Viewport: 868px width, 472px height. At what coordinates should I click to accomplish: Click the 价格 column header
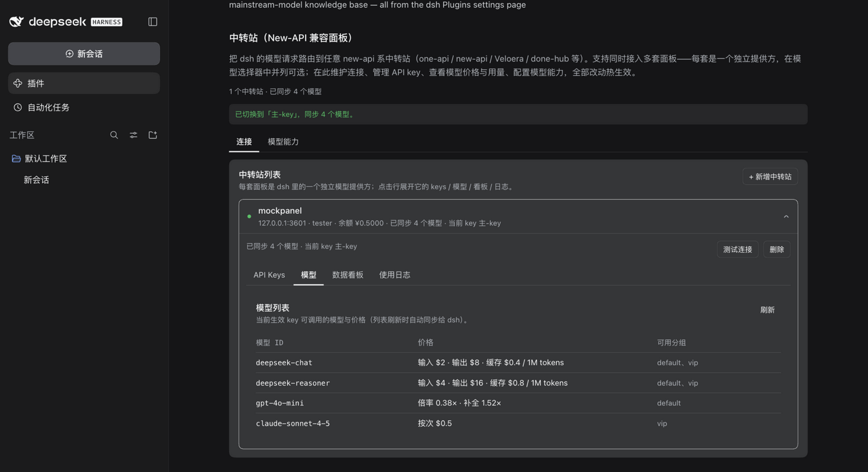[x=426, y=342]
